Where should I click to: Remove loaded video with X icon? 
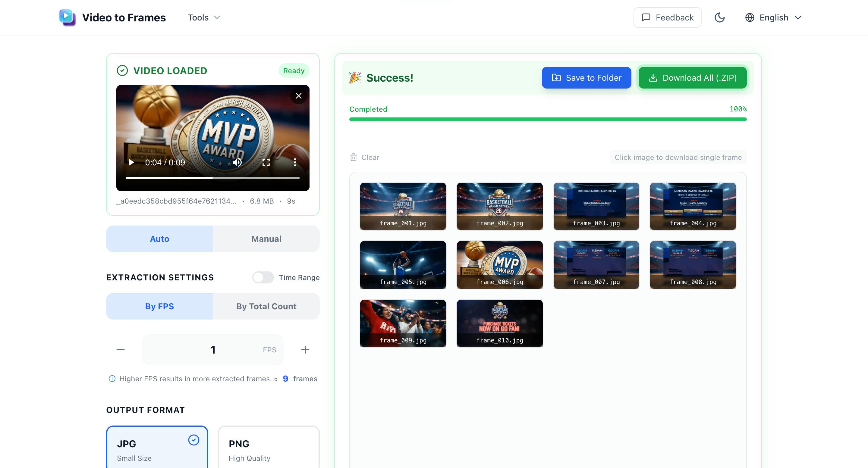pos(299,96)
